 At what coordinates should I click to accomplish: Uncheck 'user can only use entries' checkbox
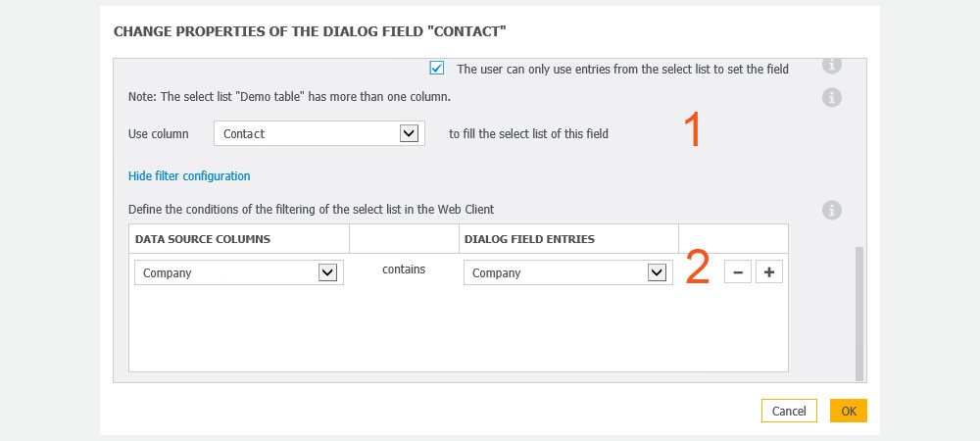437,68
